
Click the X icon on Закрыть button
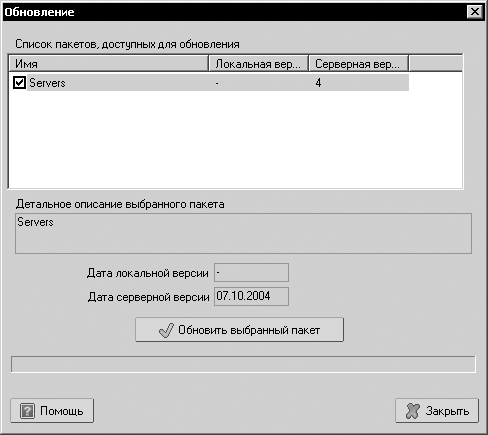point(412,411)
